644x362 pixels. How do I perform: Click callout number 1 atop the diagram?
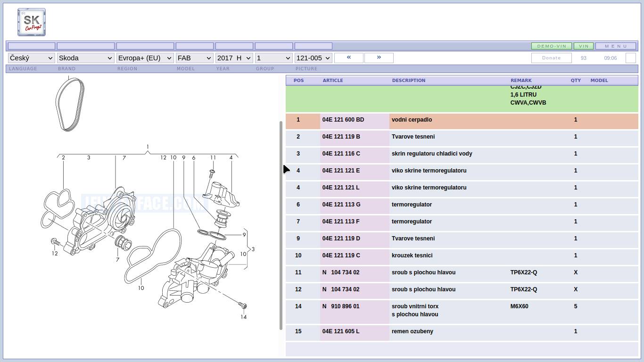pyautogui.click(x=148, y=147)
